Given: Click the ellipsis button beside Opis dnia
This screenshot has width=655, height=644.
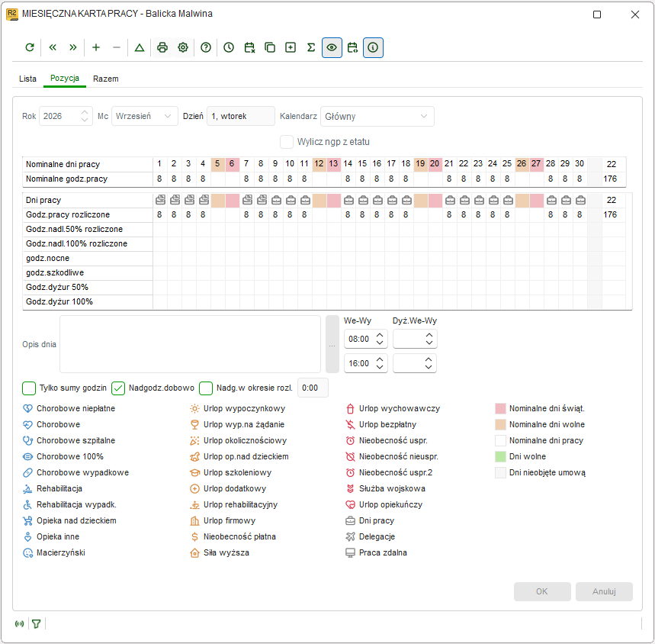Looking at the screenshot, I should click(332, 344).
